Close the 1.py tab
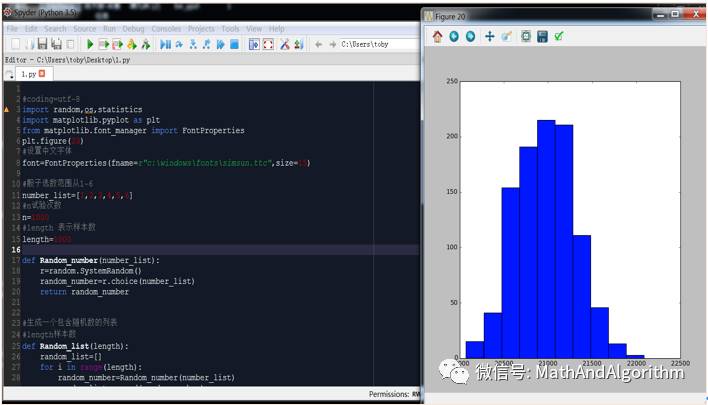The height and width of the screenshot is (405, 708). pyautogui.click(x=42, y=74)
